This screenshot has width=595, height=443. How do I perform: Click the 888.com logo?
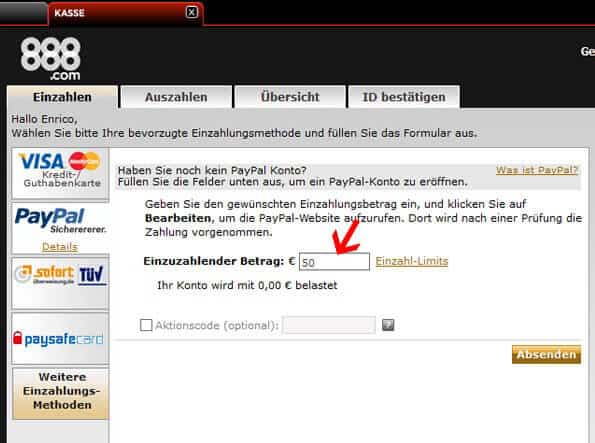50,58
